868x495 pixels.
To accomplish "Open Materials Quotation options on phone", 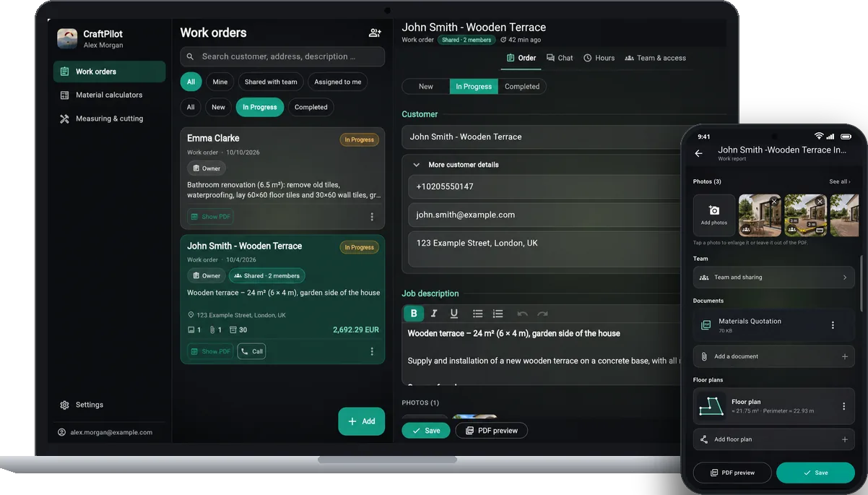I will (833, 325).
